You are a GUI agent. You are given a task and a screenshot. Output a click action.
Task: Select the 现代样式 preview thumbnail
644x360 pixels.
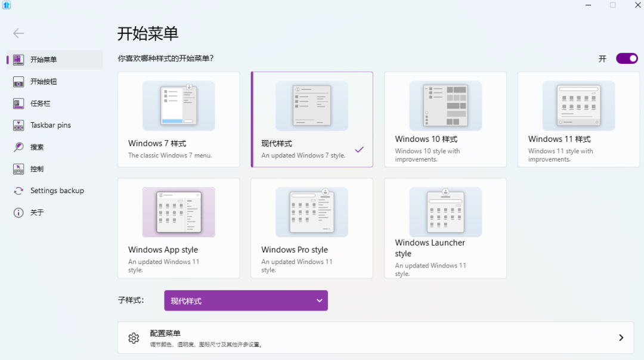(312, 106)
